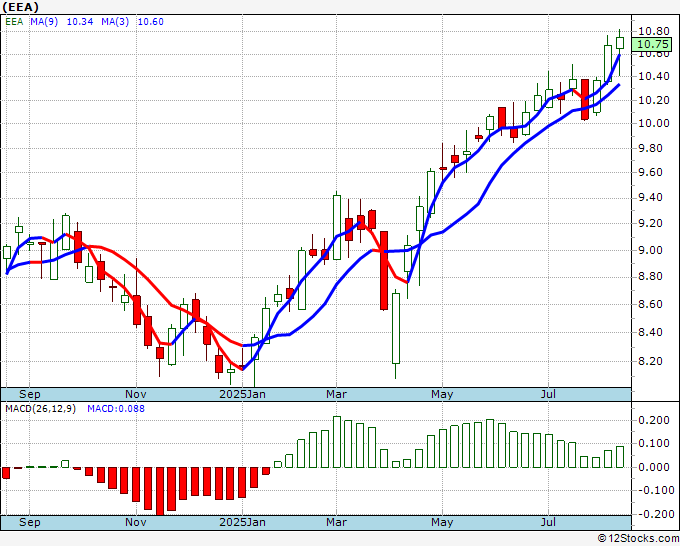
Task: Click the last green MACD histogram bar
Action: coord(620,457)
